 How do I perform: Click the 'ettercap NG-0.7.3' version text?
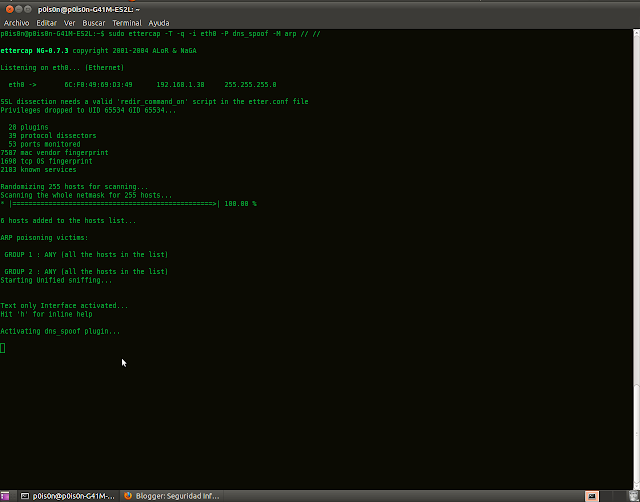(x=34, y=51)
